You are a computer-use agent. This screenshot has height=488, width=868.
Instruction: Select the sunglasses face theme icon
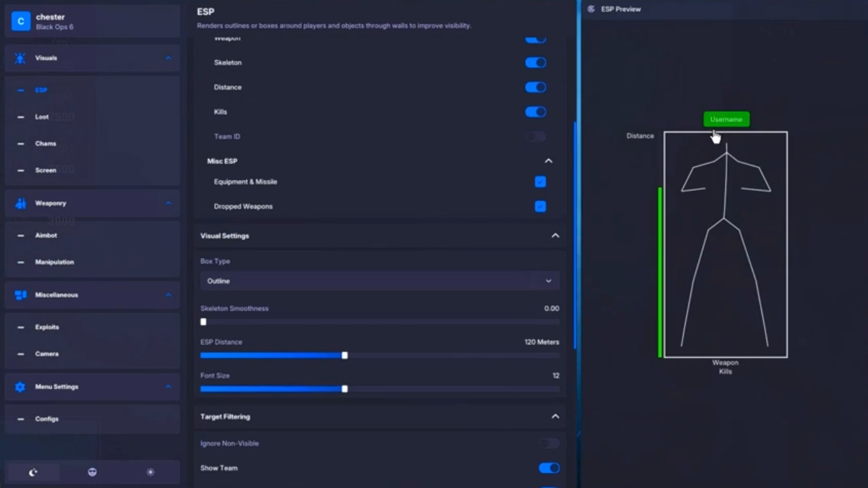tap(92, 472)
